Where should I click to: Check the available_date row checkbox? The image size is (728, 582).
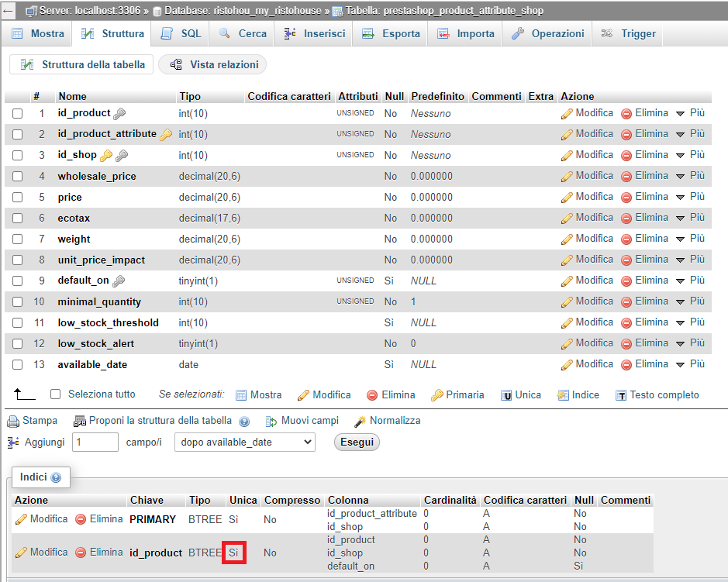(18, 365)
